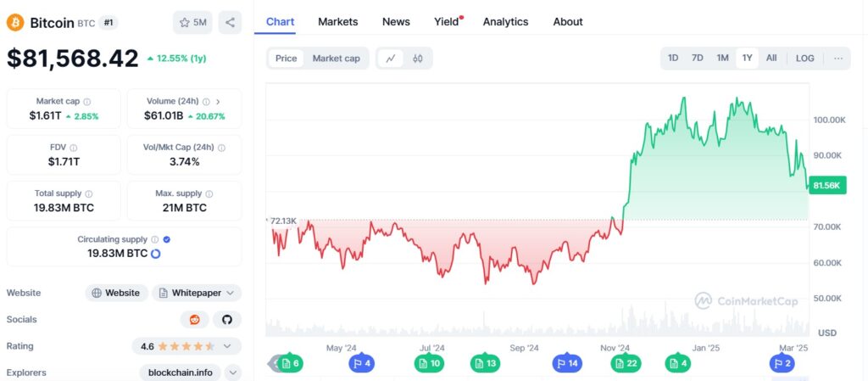Open the GitHub social icon
The width and height of the screenshot is (868, 381).
tap(226, 320)
